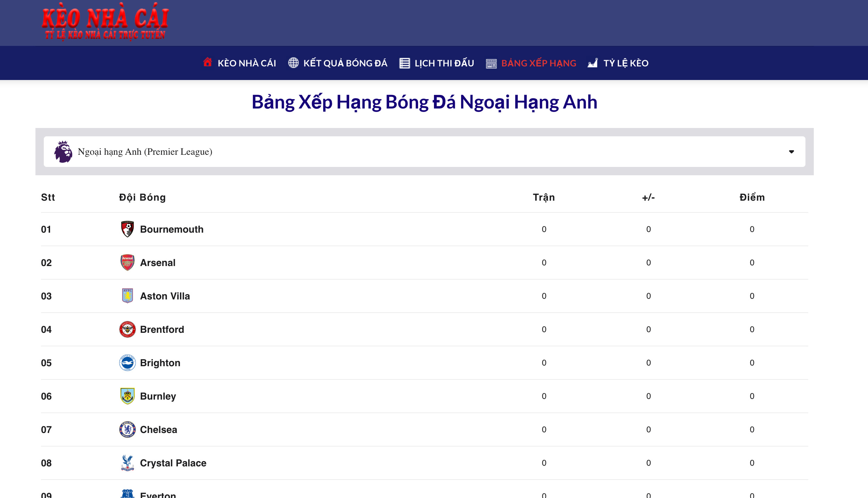Click the Chelsea club crest

(x=127, y=429)
